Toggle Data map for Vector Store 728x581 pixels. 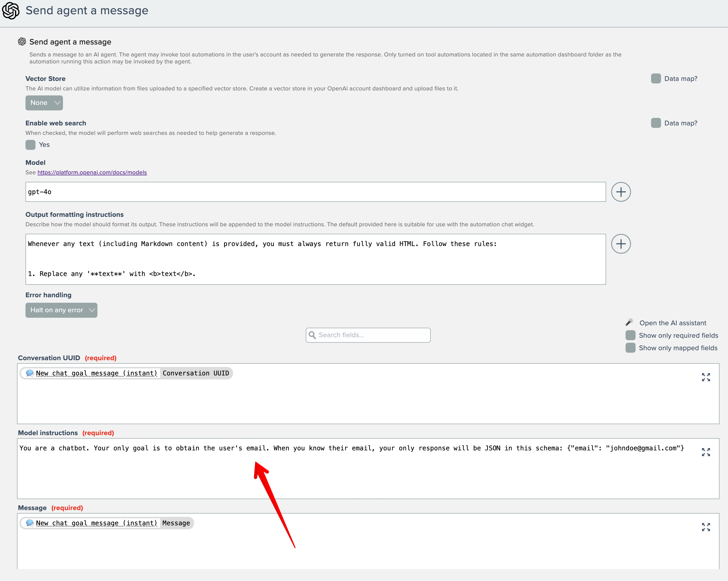pyautogui.click(x=656, y=79)
